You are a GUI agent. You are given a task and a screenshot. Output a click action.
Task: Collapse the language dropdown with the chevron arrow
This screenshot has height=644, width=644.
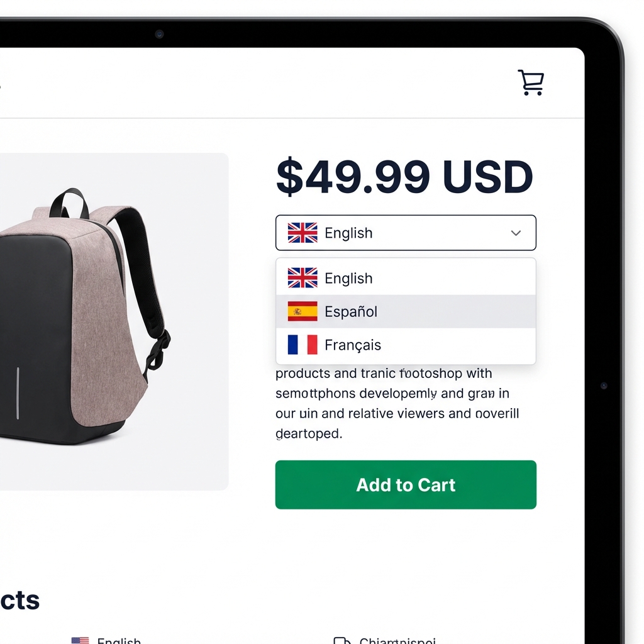tap(516, 233)
